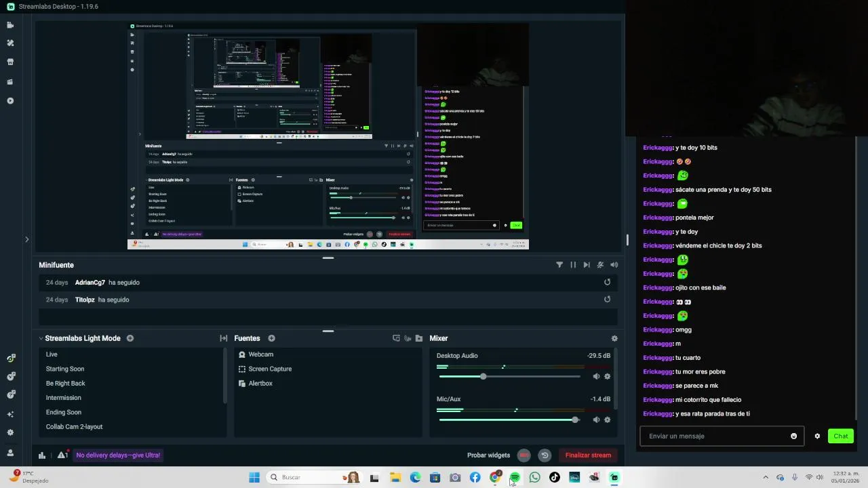
Task: Click the Finalizar stream button
Action: [x=588, y=455]
